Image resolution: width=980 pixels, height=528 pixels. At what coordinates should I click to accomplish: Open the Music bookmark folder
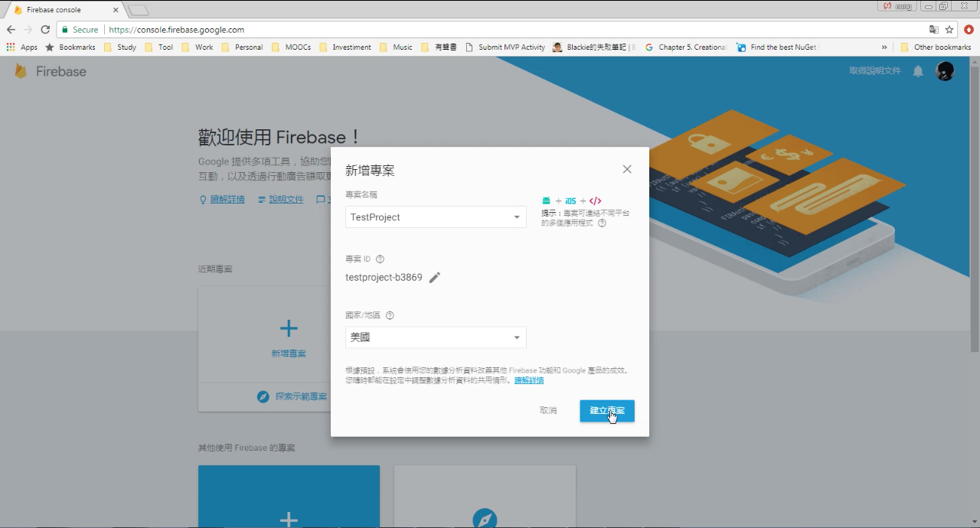click(x=396, y=47)
